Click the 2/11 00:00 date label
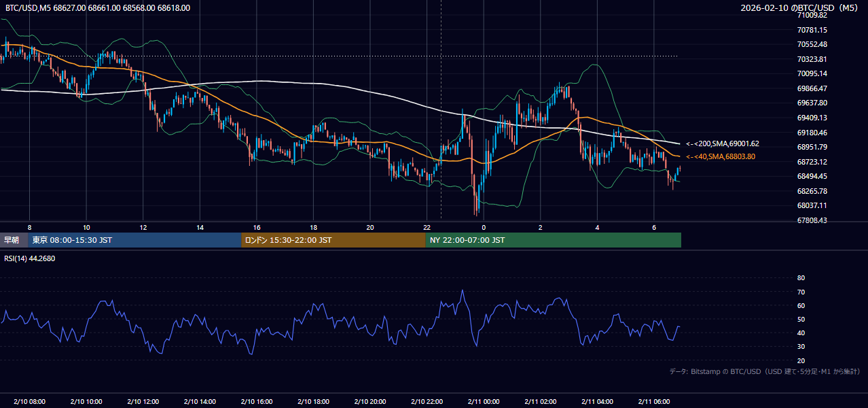868x408 pixels. [x=483, y=401]
